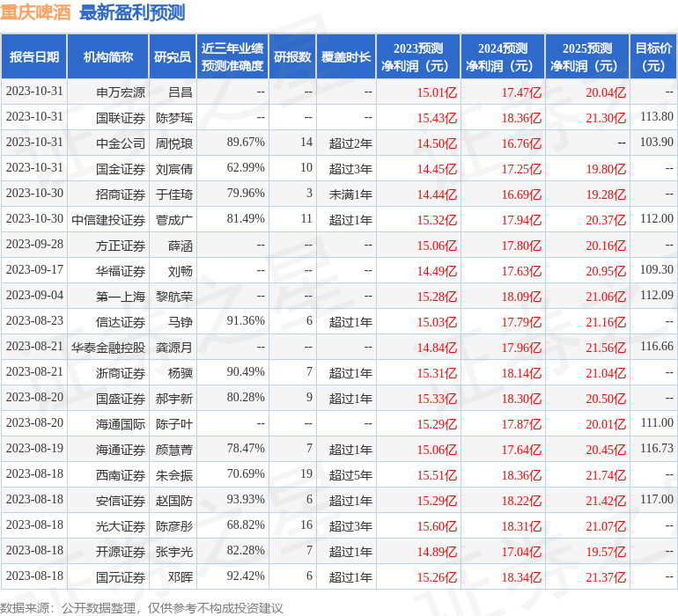Click the 目标价 column header
Viewport: 678px width, 616px height.
click(653, 56)
